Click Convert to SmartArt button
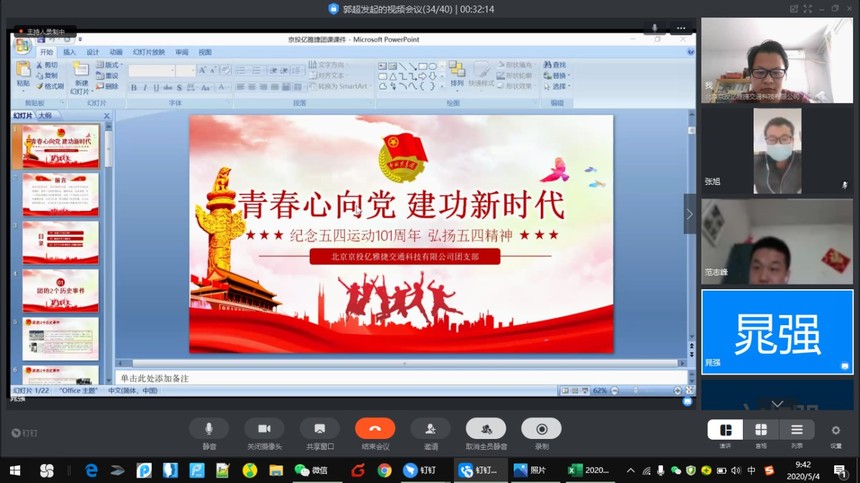860x483 pixels. click(x=340, y=86)
